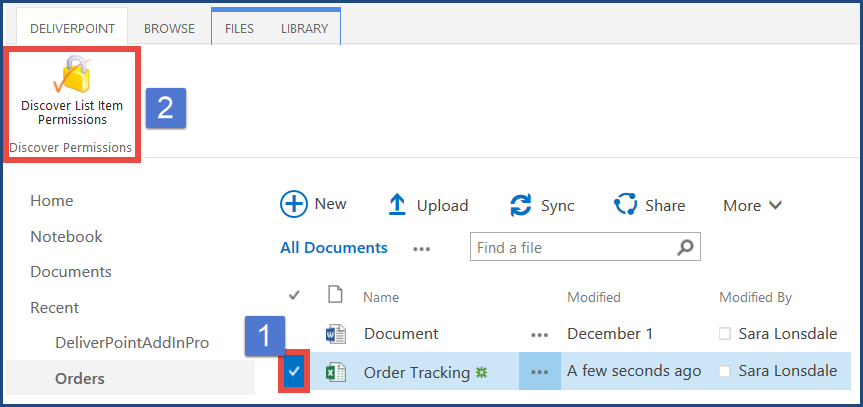Viewport: 863px width, 407px height.
Task: Select the All Documents view
Action: click(x=334, y=248)
